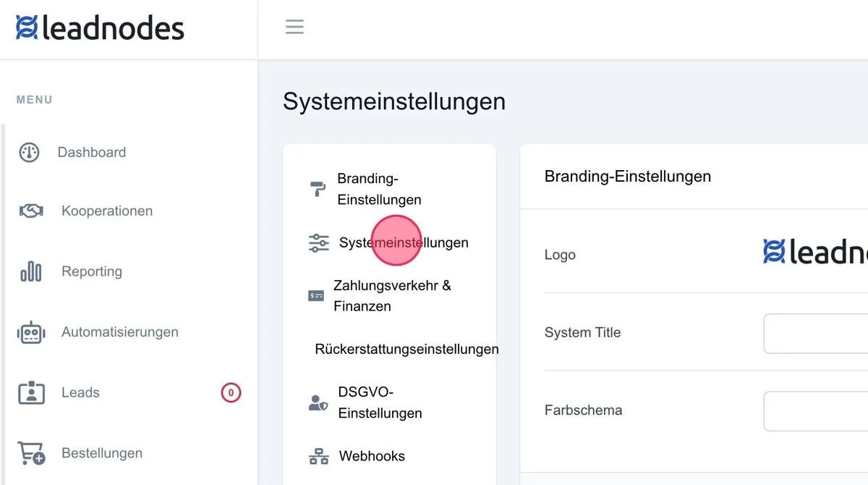
Task: Click the Farbschema label
Action: click(x=584, y=410)
